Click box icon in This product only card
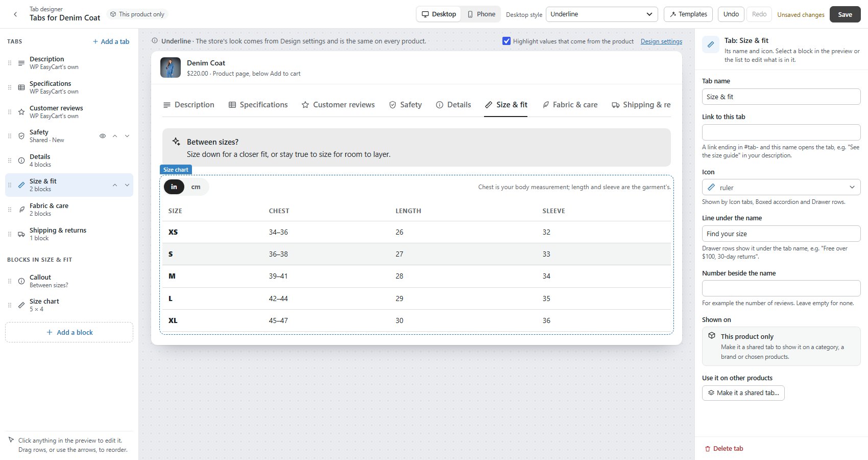The image size is (868, 460). click(x=712, y=336)
